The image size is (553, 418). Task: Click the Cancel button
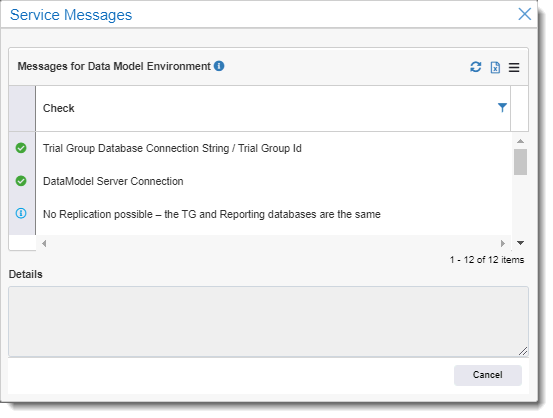(x=487, y=375)
